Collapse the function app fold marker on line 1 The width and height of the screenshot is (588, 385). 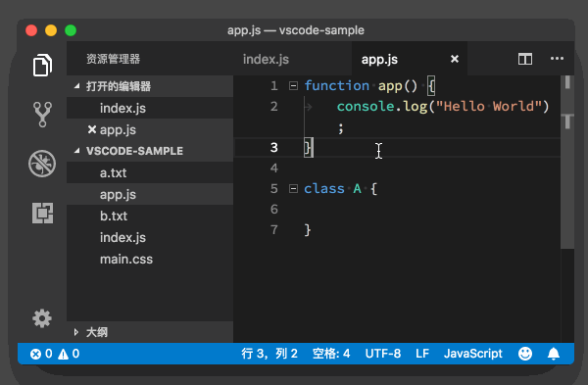(293, 86)
